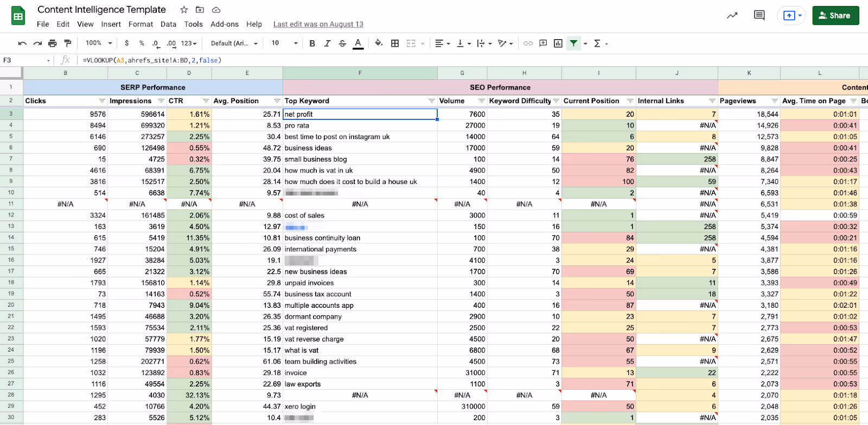Image resolution: width=868 pixels, height=425 pixels.
Task: Click the insert chart icon
Action: pos(558,43)
